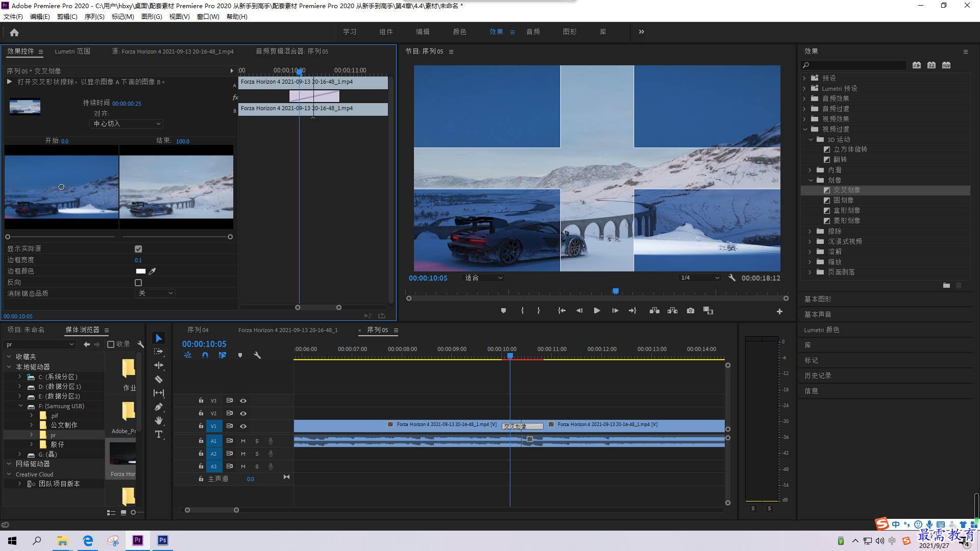
Task: Toggle V1 track visibility eye
Action: 243,427
